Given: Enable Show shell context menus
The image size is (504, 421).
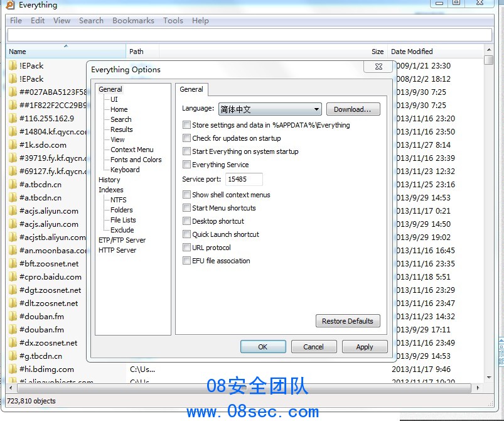Looking at the screenshot, I should click(186, 195).
